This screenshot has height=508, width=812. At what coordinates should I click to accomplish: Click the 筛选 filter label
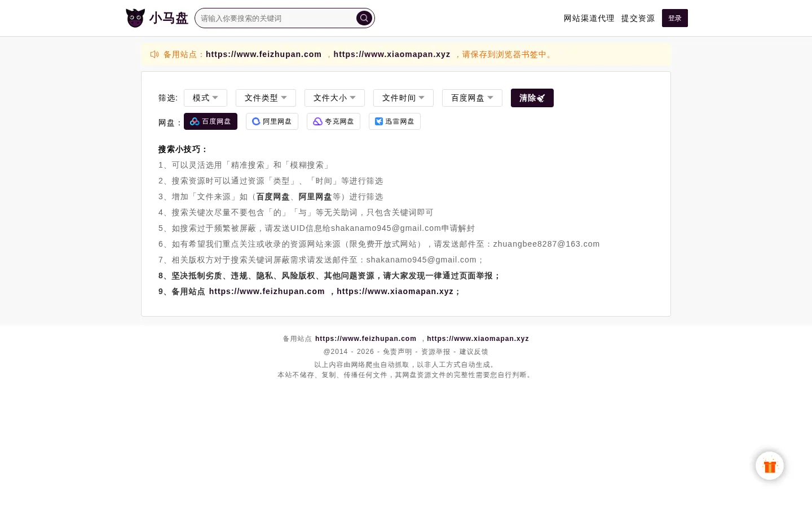(167, 98)
